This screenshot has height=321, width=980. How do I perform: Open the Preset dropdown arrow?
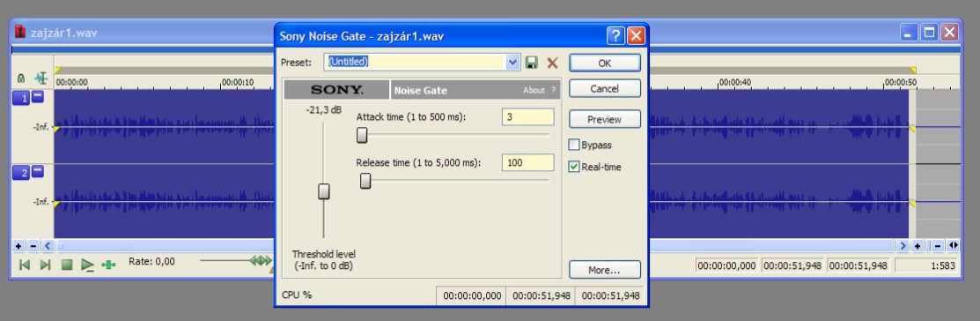click(512, 62)
